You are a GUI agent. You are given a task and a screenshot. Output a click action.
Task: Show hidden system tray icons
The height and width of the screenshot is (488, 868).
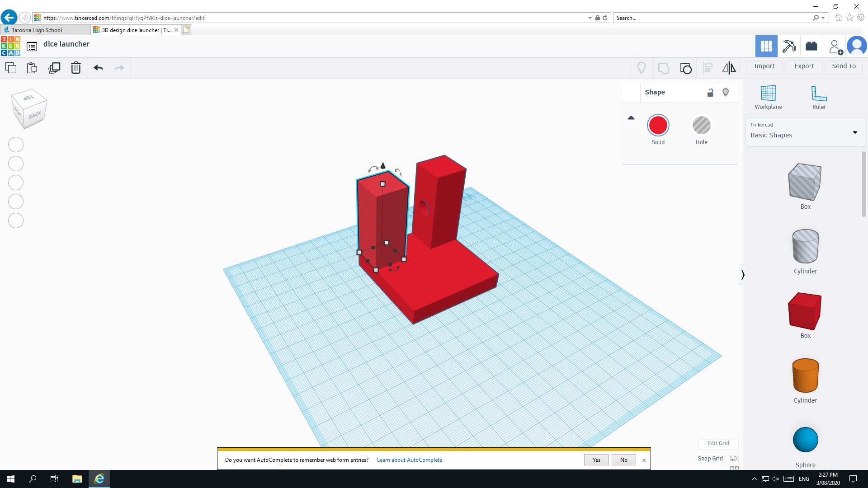(754, 479)
